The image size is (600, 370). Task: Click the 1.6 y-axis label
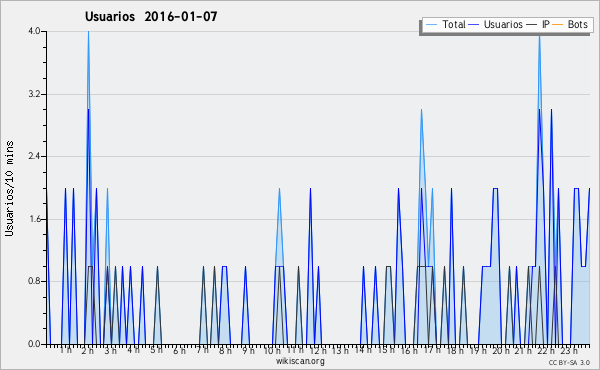[34, 219]
